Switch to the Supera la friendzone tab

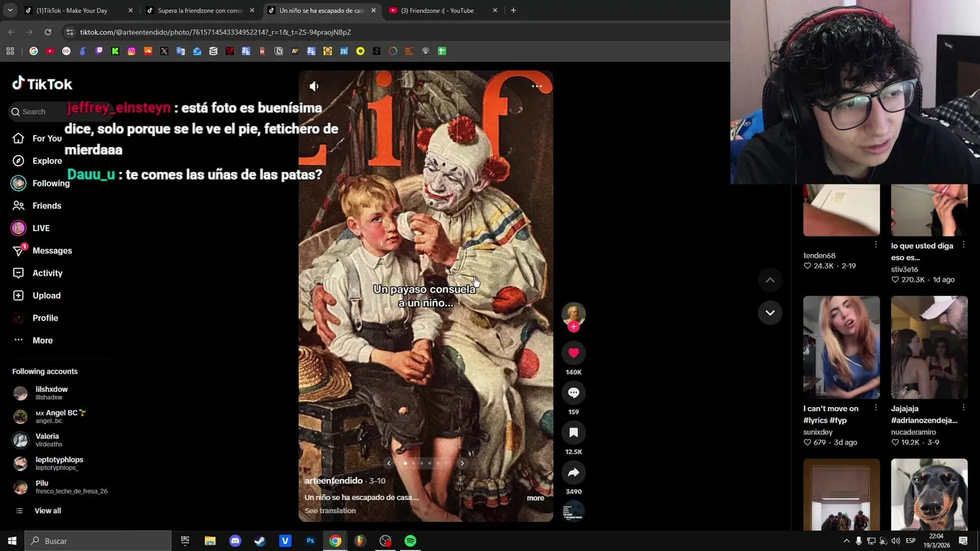click(199, 11)
